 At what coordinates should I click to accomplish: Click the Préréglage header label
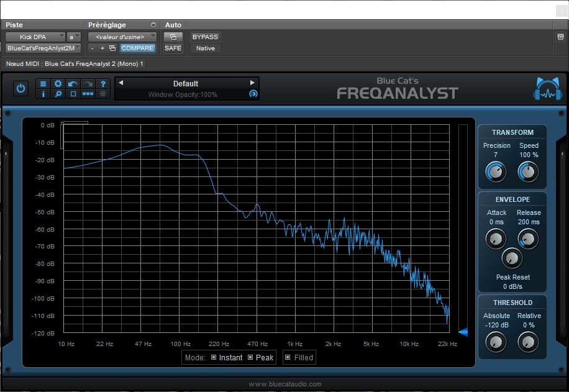click(x=107, y=25)
